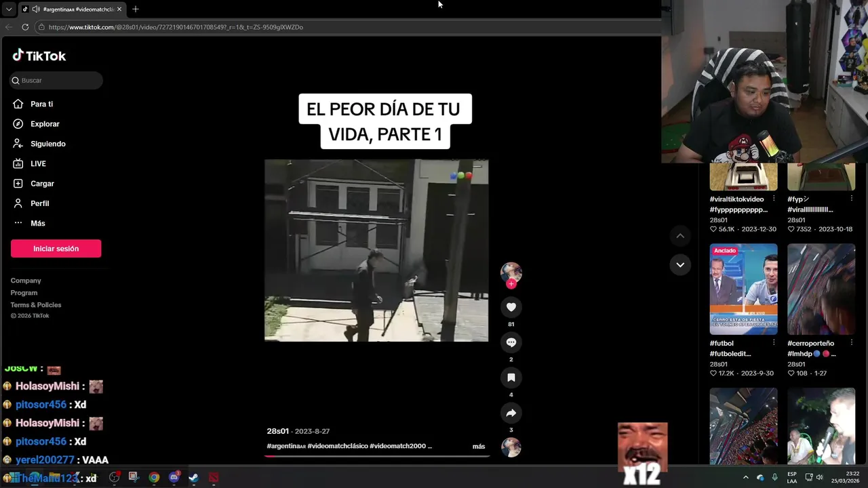Open the creator avatar beside the video
This screenshot has width=868, height=488.
[x=511, y=272]
